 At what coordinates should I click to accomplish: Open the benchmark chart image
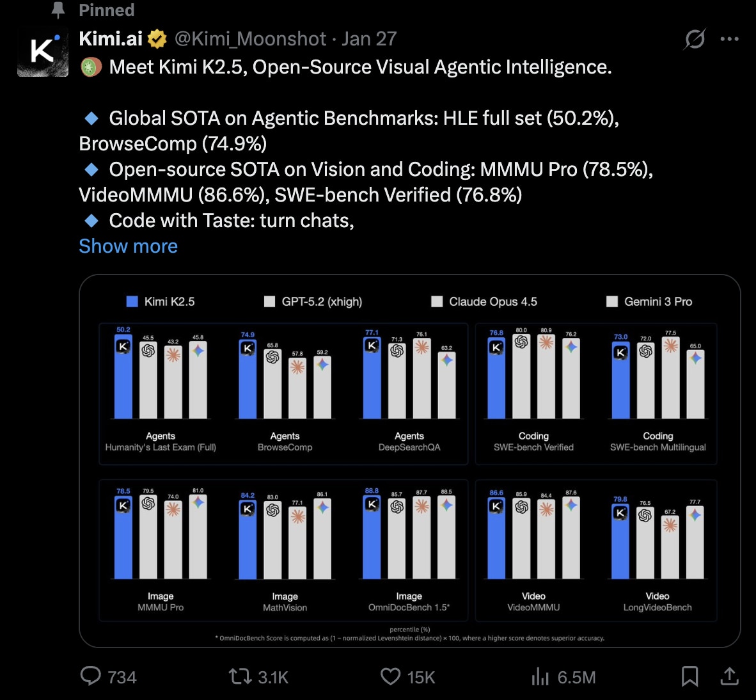409,461
